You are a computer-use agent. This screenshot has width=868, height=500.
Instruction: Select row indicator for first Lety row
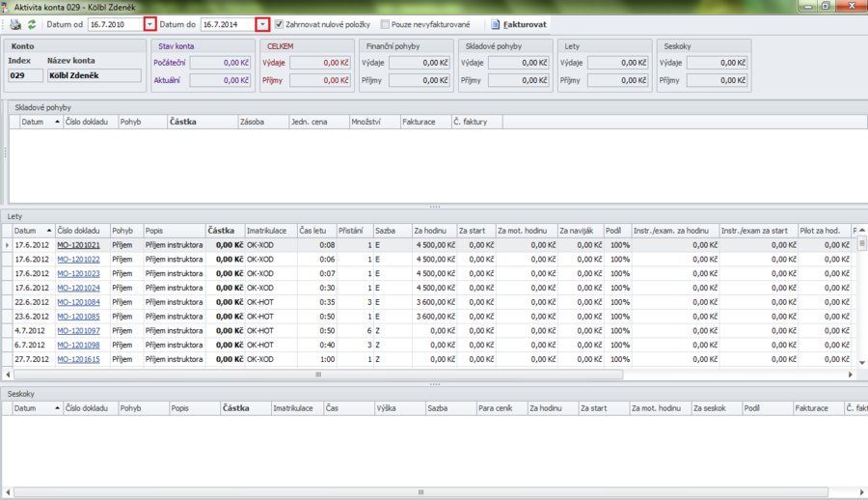coord(7,245)
